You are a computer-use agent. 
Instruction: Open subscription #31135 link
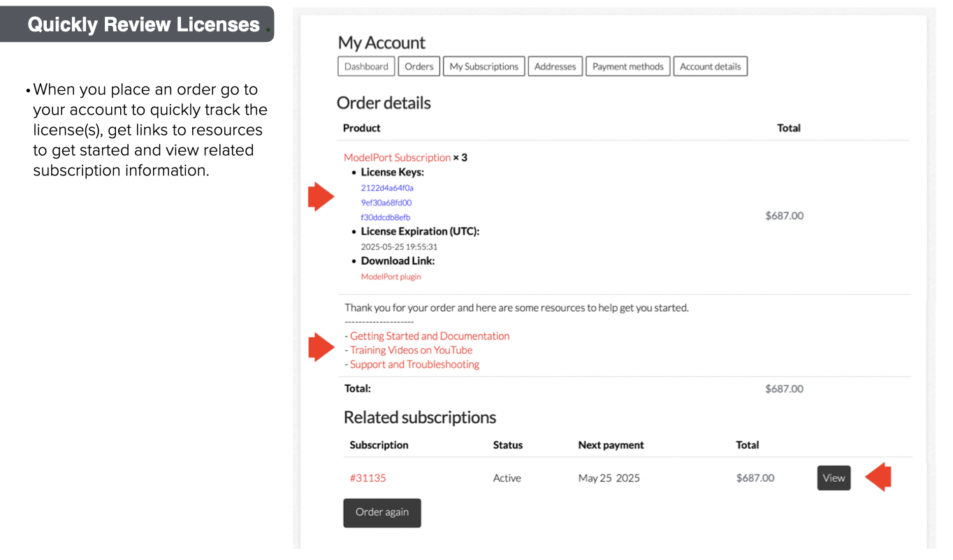click(x=368, y=478)
